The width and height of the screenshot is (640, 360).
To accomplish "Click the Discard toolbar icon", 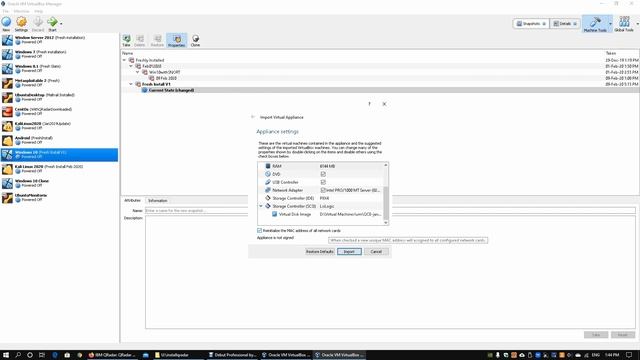I will pyautogui.click(x=38, y=24).
